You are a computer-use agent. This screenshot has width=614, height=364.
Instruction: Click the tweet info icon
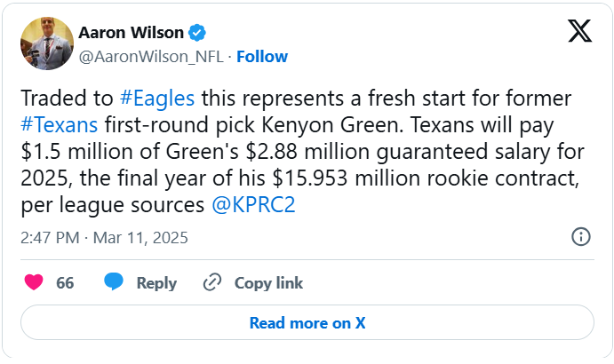(x=580, y=236)
